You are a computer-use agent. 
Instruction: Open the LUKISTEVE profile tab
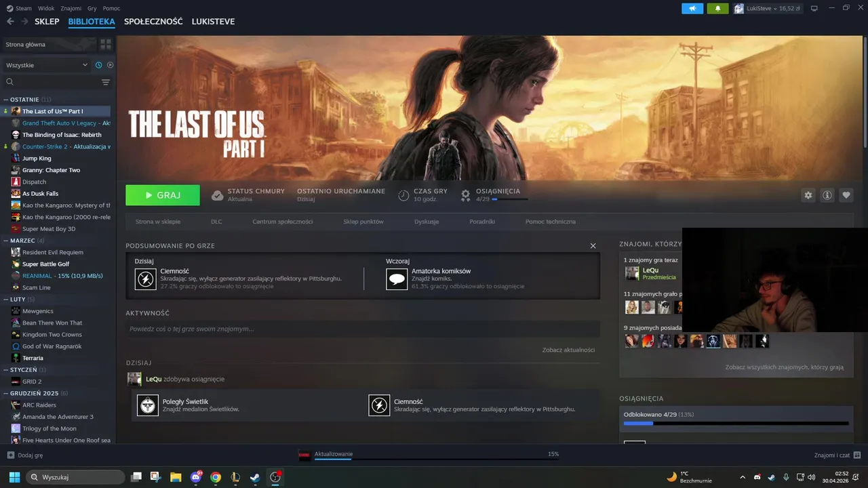213,22
